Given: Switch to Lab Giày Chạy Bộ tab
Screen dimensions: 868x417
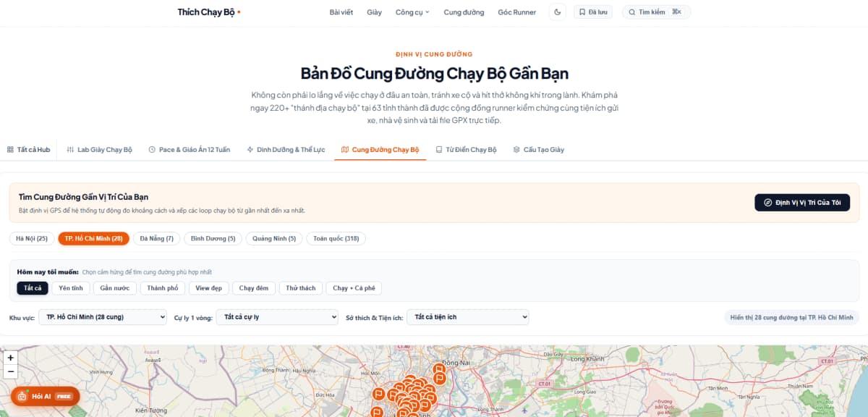Looking at the screenshot, I should coord(99,149).
